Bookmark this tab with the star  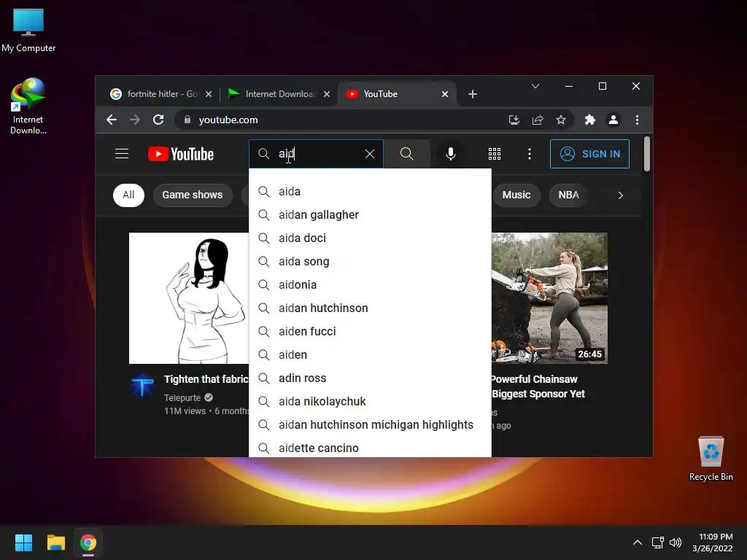coord(561,120)
